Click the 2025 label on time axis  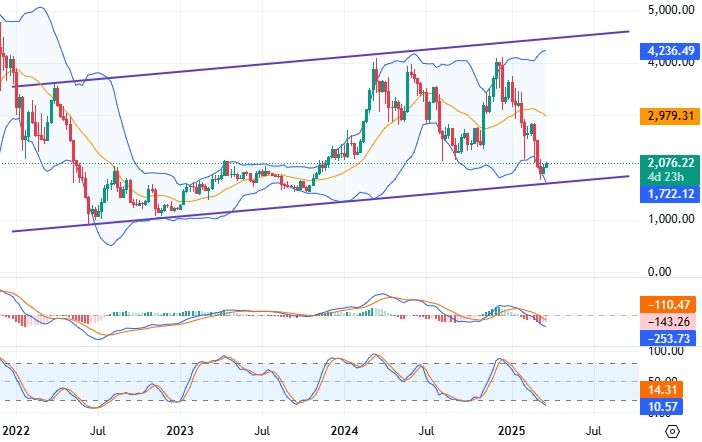(x=512, y=431)
